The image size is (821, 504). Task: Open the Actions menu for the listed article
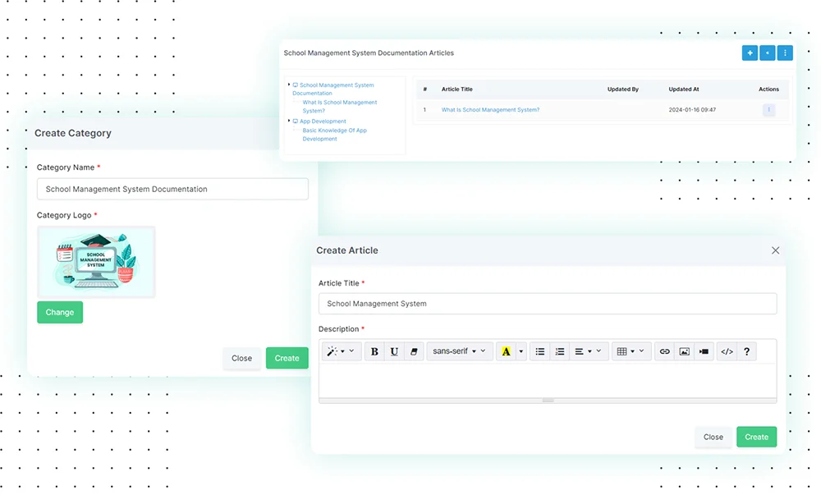[769, 109]
